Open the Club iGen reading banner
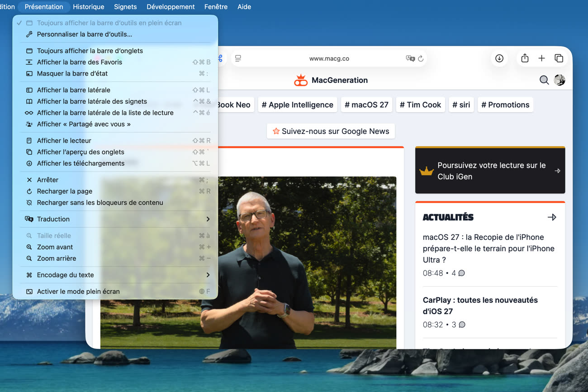The image size is (588, 392). (490, 171)
